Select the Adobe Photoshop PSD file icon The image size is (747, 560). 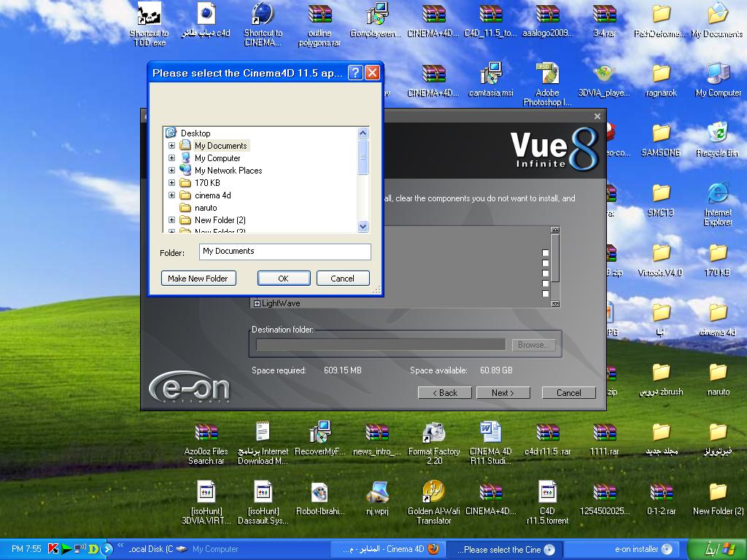547,85
